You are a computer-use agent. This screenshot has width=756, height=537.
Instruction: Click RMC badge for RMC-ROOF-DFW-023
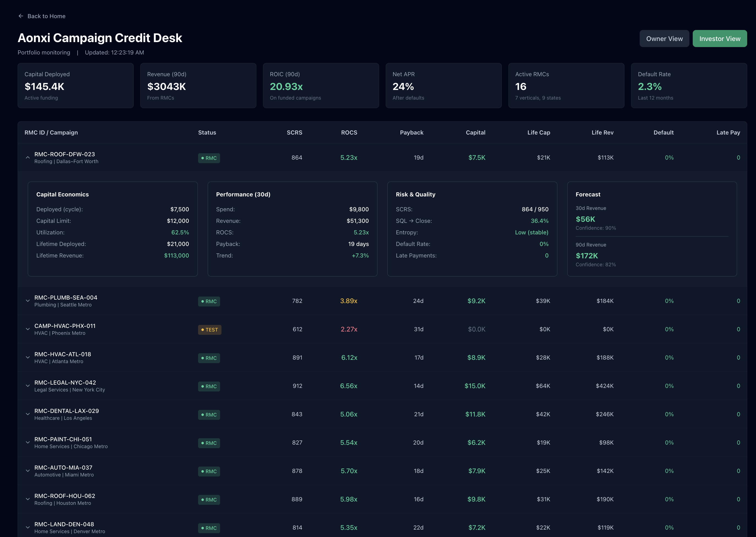tap(209, 158)
